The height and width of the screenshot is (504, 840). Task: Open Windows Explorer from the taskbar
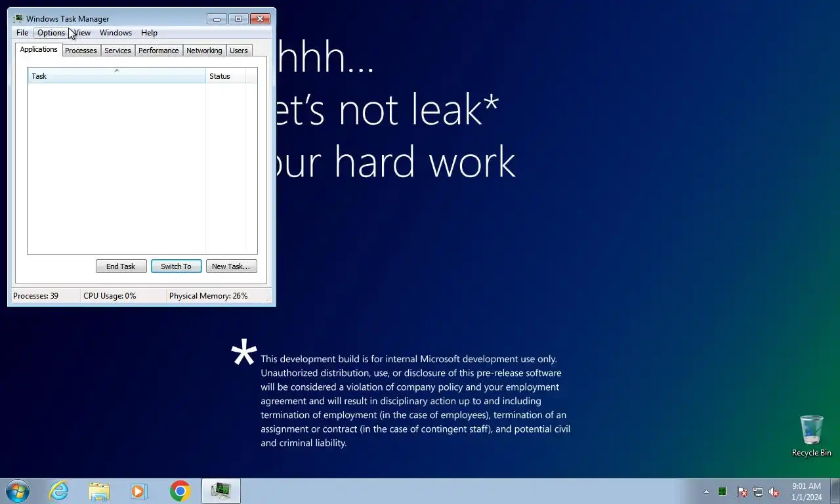(x=99, y=491)
